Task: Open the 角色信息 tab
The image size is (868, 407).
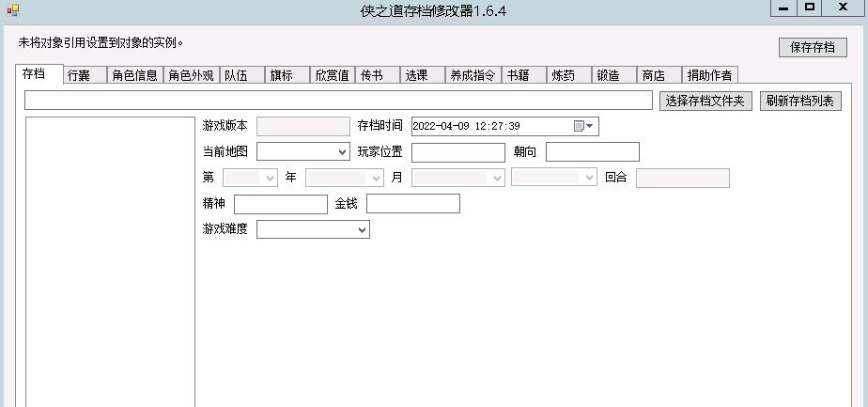Action: tap(134, 76)
